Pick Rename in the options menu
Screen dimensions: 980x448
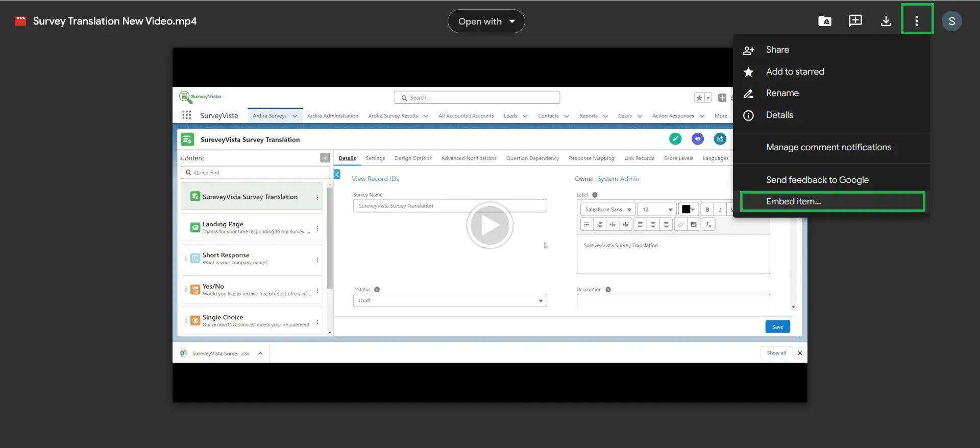click(x=831, y=93)
